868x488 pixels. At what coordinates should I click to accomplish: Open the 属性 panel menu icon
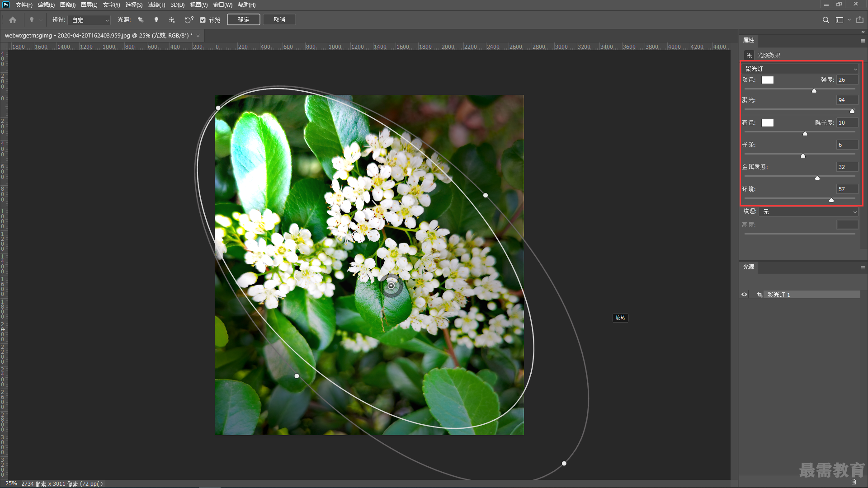tap(863, 41)
